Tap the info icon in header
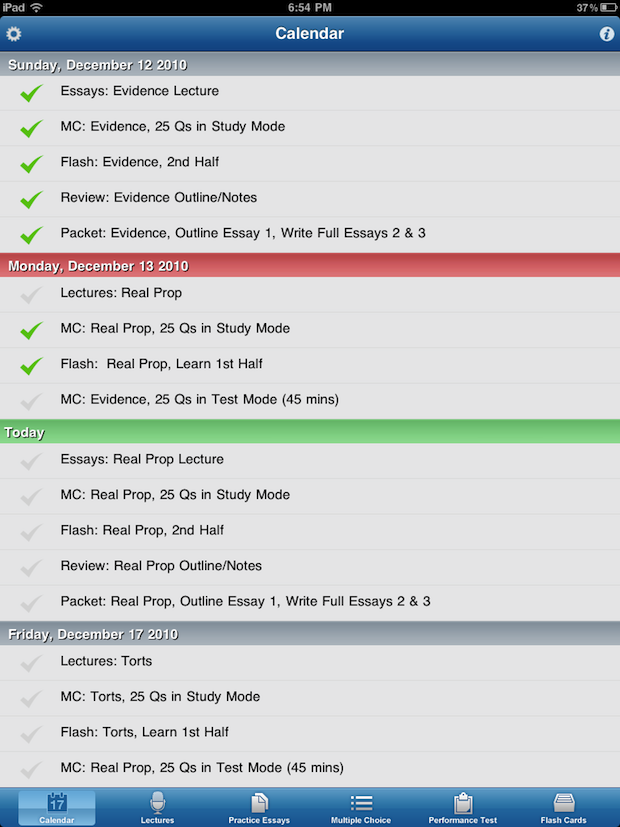Image resolution: width=620 pixels, height=827 pixels. tap(606, 34)
